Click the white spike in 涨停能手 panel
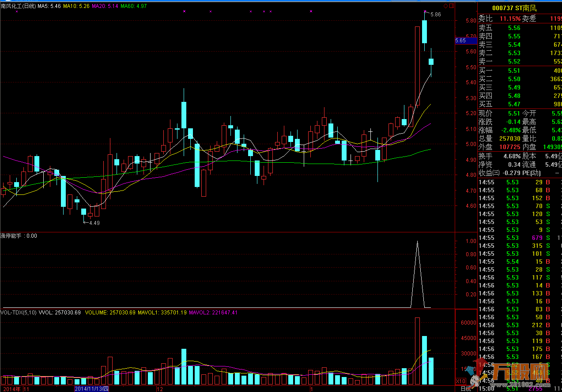Screen dimensions: 562x392 tap(417, 274)
